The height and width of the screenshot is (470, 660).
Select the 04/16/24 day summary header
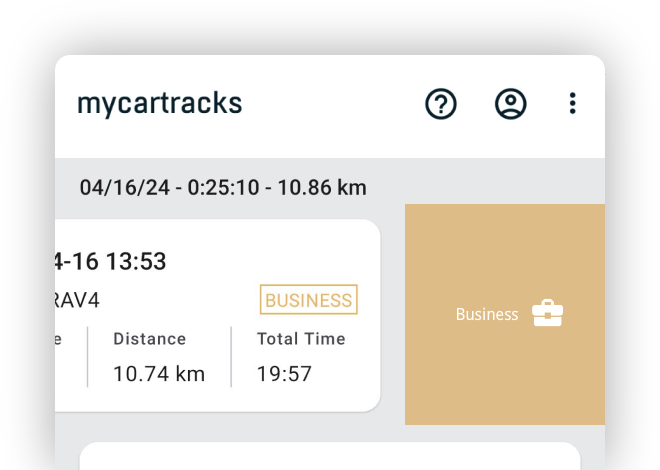(223, 188)
